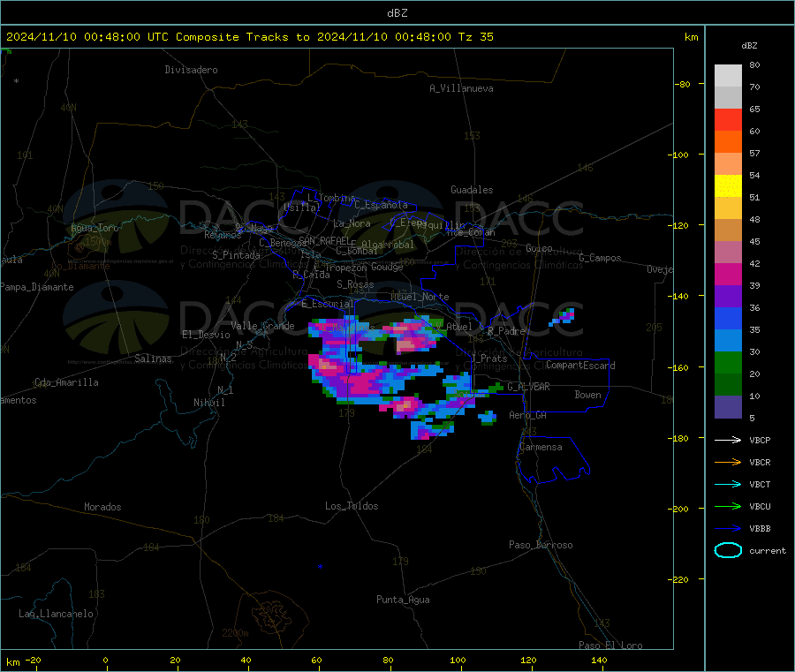Image resolution: width=795 pixels, height=672 pixels.
Task: Select the magenta 39-42 dBZ swatch
Action: click(728, 274)
